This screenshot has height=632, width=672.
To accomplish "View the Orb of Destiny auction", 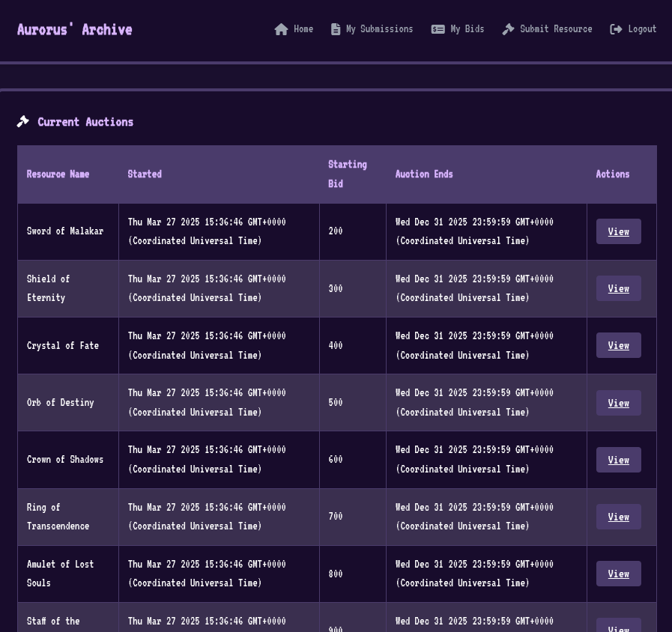I will (x=618, y=403).
